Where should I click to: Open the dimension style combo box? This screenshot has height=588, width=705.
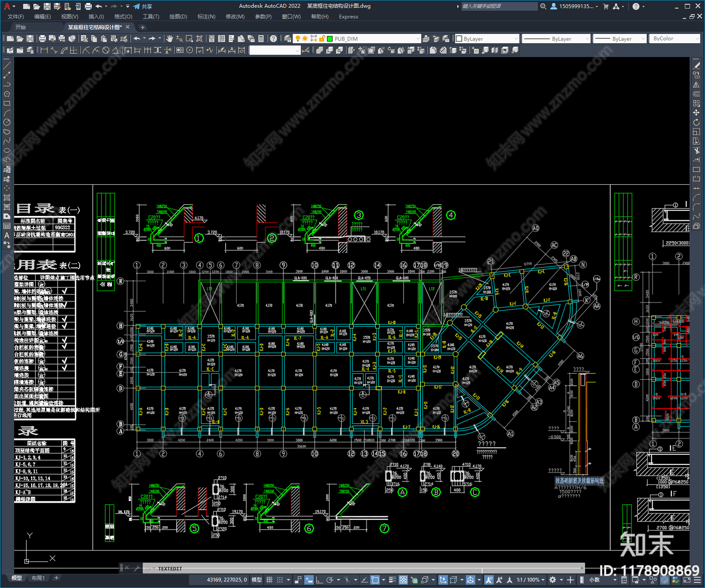[x=275, y=50]
